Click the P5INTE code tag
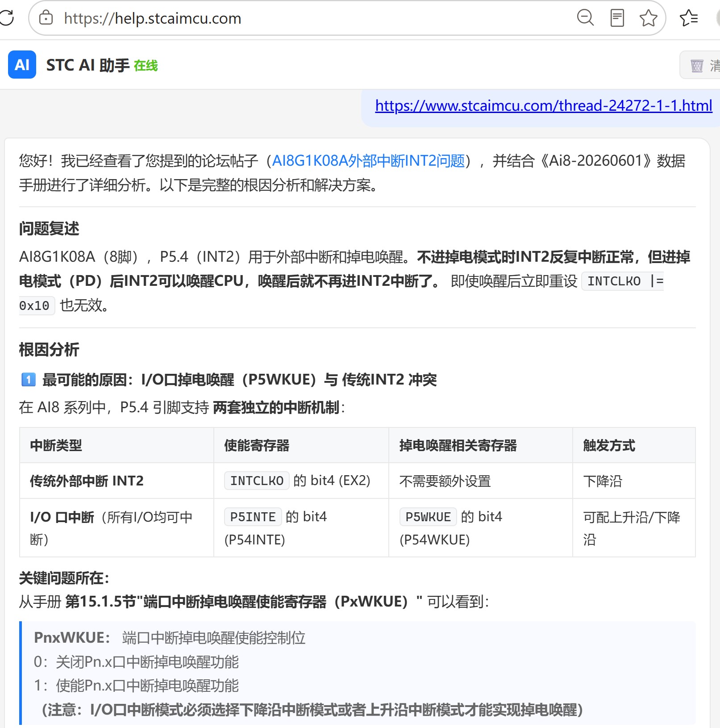The height and width of the screenshot is (728, 720). (x=253, y=517)
